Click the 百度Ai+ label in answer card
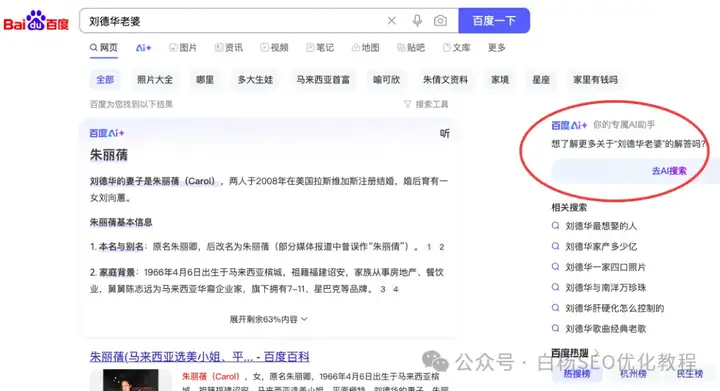720x391 pixels. tap(107, 133)
